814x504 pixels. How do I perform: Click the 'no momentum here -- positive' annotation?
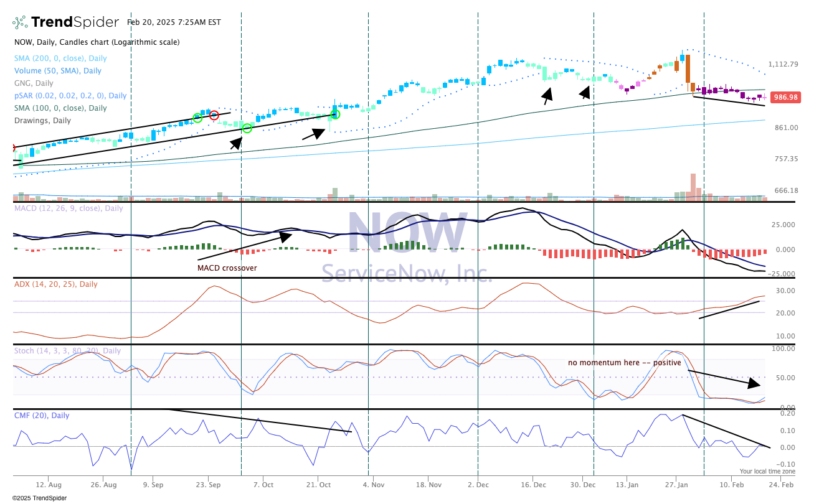point(624,363)
